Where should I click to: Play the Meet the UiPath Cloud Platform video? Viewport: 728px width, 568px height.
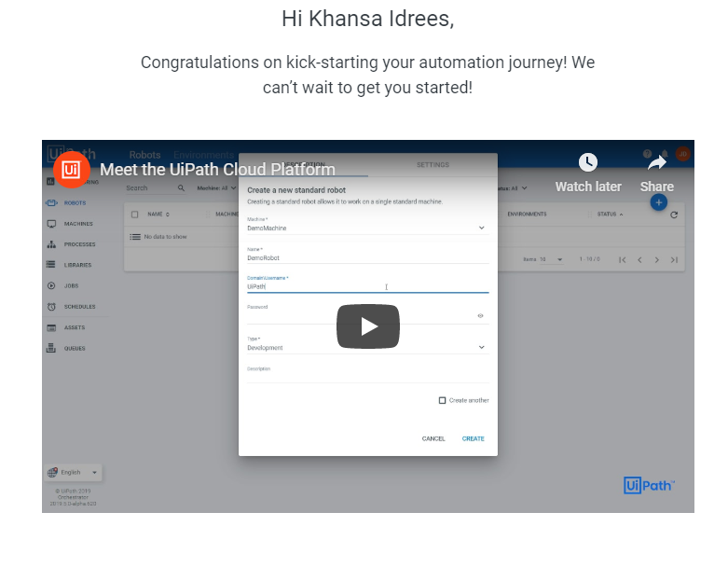(x=367, y=326)
